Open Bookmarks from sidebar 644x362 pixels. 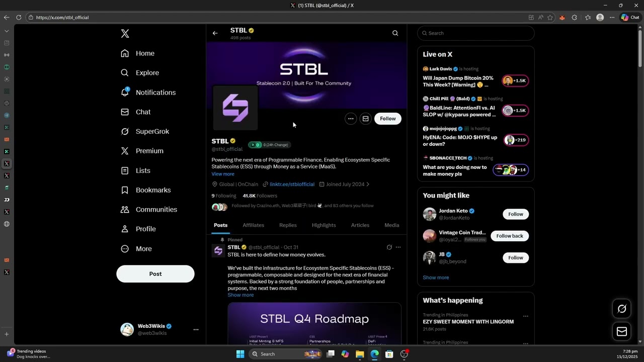pyautogui.click(x=146, y=190)
